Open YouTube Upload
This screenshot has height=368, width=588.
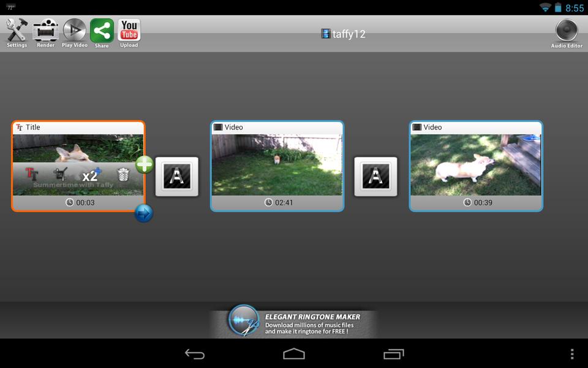[129, 33]
